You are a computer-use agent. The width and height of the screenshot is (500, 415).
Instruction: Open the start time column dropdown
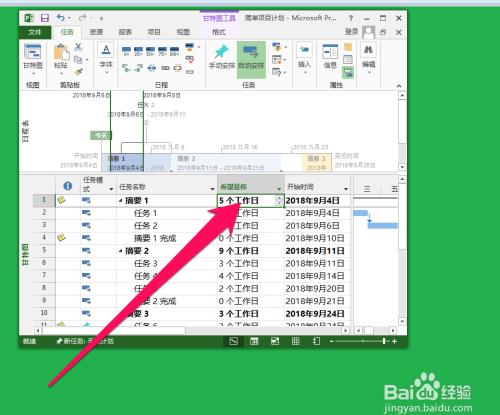point(346,189)
